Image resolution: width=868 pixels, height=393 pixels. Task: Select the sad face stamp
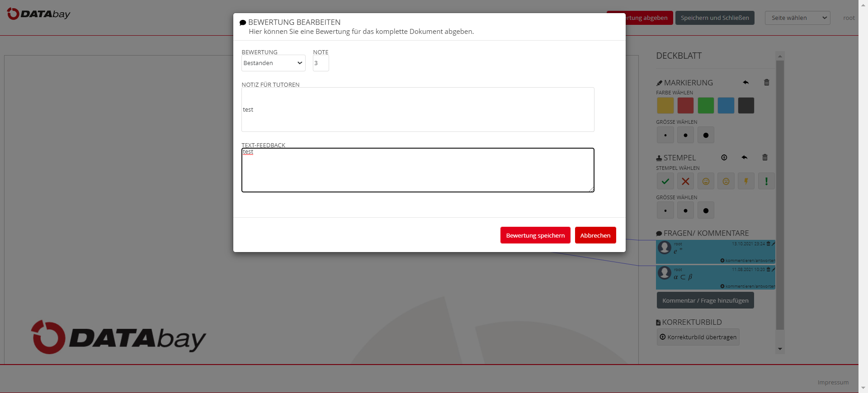[726, 181]
